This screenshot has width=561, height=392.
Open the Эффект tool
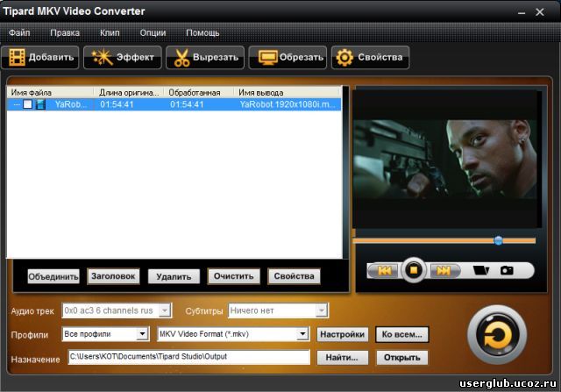click(x=123, y=57)
